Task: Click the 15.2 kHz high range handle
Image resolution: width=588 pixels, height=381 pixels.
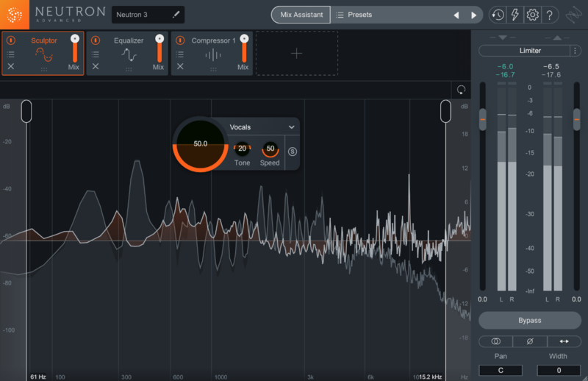Action: pyautogui.click(x=445, y=111)
